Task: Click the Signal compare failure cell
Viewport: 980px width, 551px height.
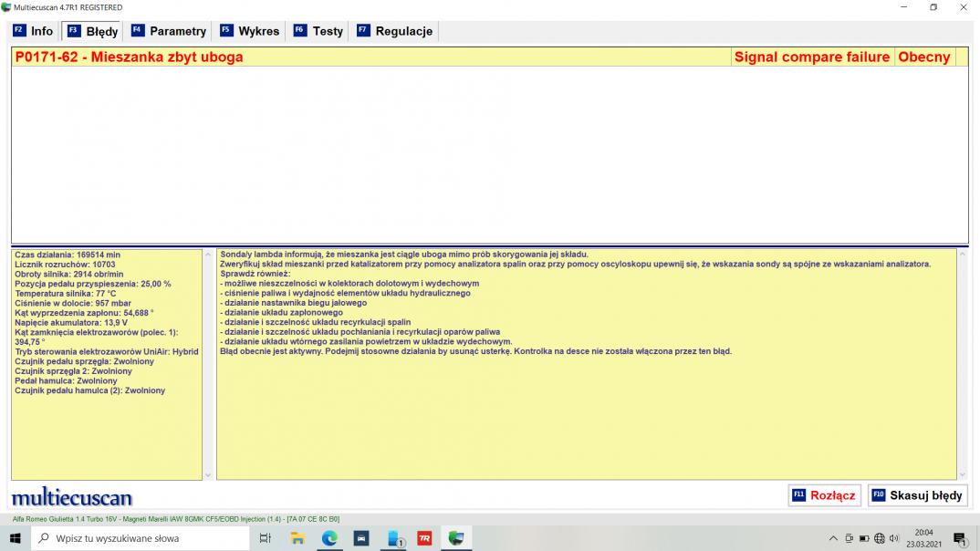Action: click(x=812, y=57)
